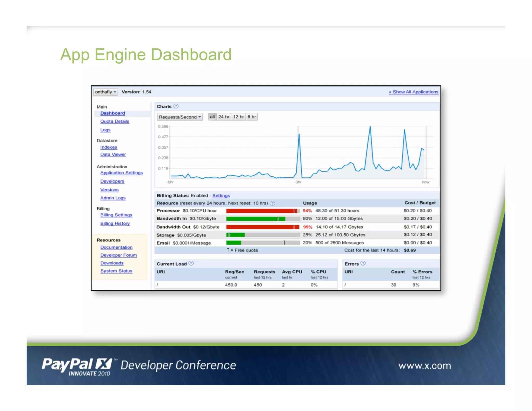Screen dimensions: 532x411
Task: Click the Resource reset help icon
Action: (x=272, y=203)
